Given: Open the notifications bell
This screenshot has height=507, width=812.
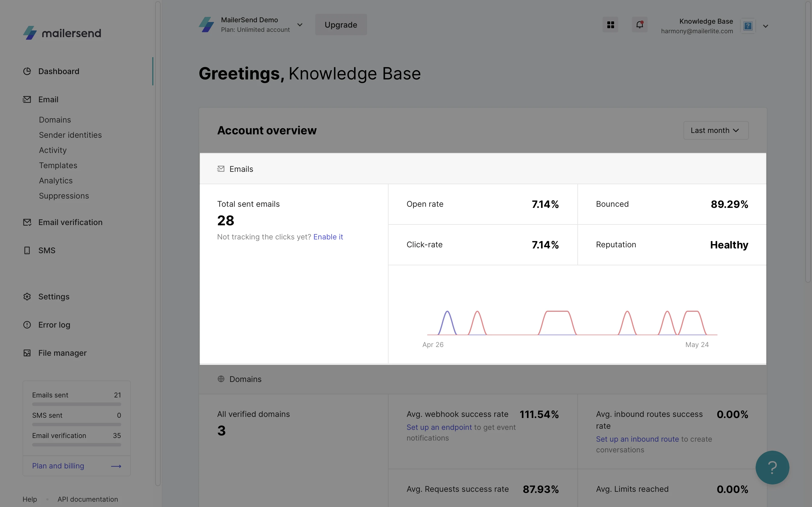Looking at the screenshot, I should click(x=639, y=25).
